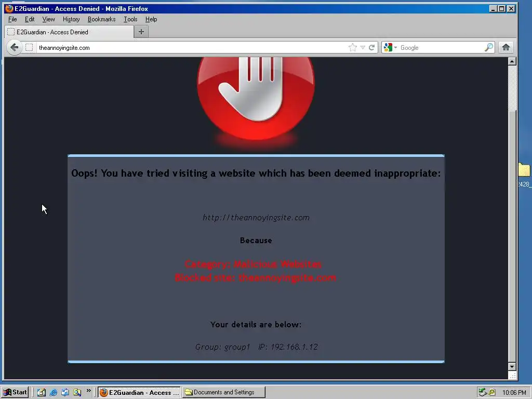Screen dimensions: 532x399
Task: Launch Internet Explorer from quick launch
Action: [54, 393]
